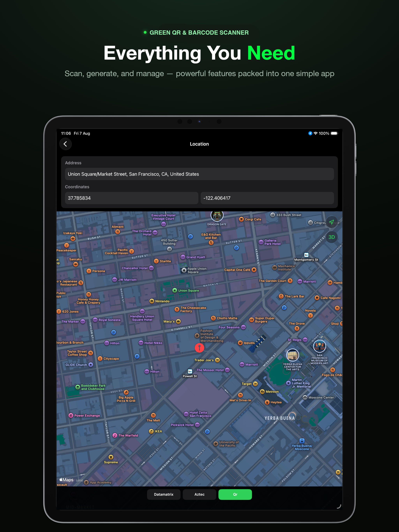Tap the Yerba Buena Center landmark icon
This screenshot has height=532, width=399.
click(293, 355)
